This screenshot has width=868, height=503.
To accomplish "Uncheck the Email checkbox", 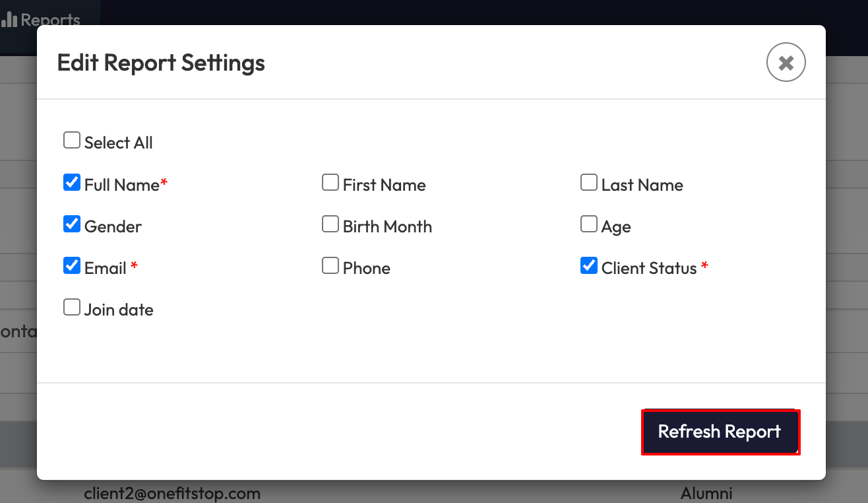I will (72, 266).
